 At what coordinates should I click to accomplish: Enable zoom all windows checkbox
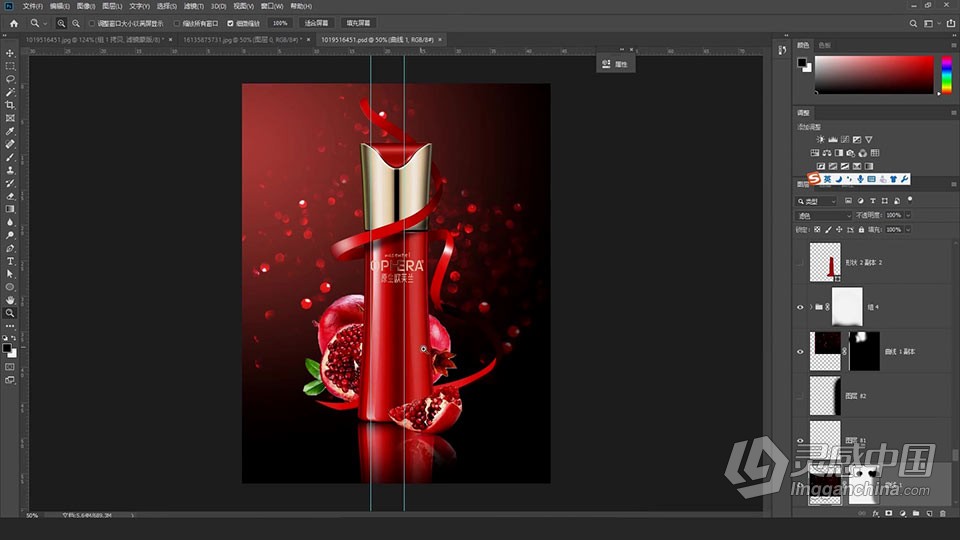(177, 23)
